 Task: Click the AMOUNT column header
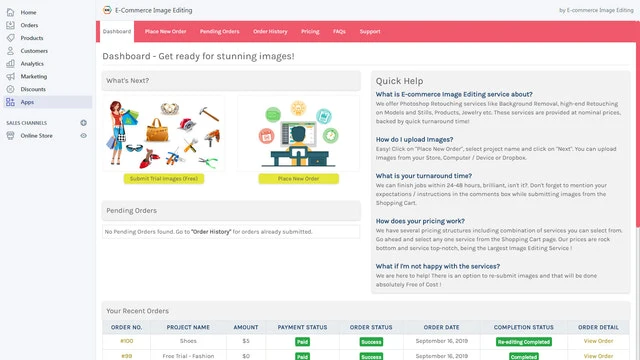tap(246, 327)
